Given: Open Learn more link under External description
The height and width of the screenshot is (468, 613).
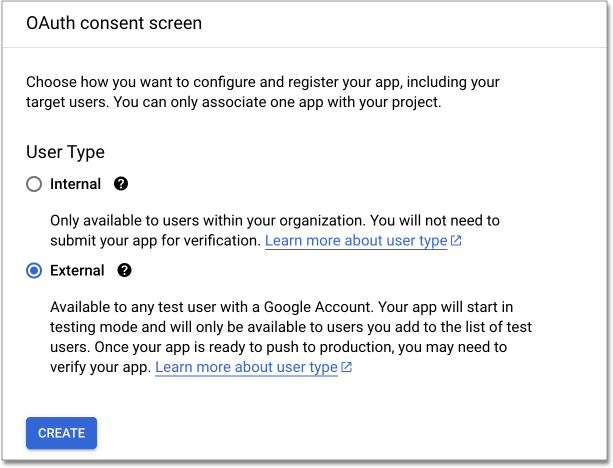Looking at the screenshot, I should (246, 367).
